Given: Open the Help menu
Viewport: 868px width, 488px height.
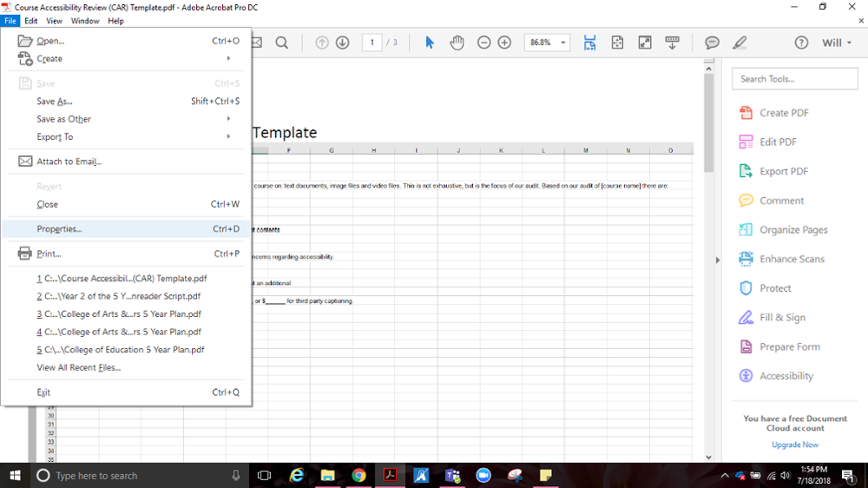Looking at the screenshot, I should (x=115, y=21).
